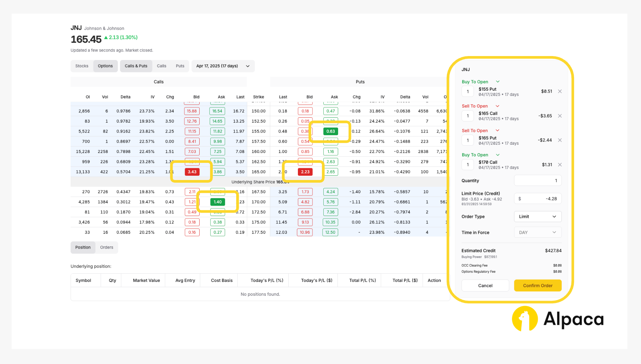The width and height of the screenshot is (641, 364).
Task: Click call bid 7.03 at 160.00 strike
Action: click(x=192, y=152)
